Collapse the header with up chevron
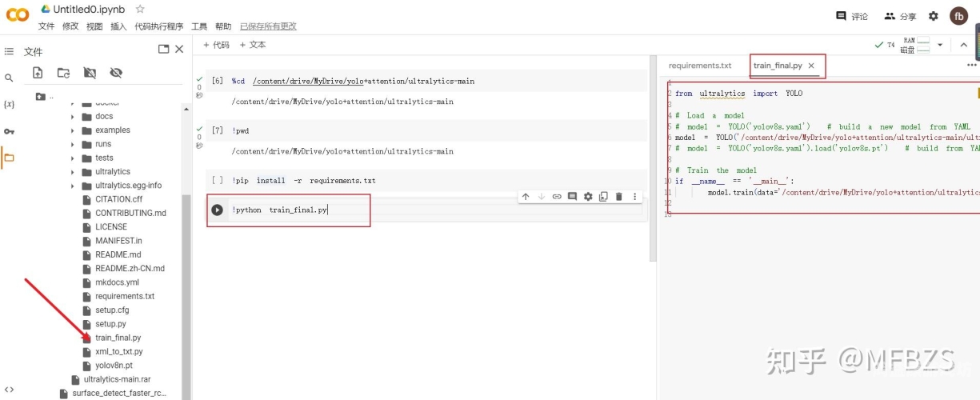This screenshot has width=980, height=400. tap(964, 45)
